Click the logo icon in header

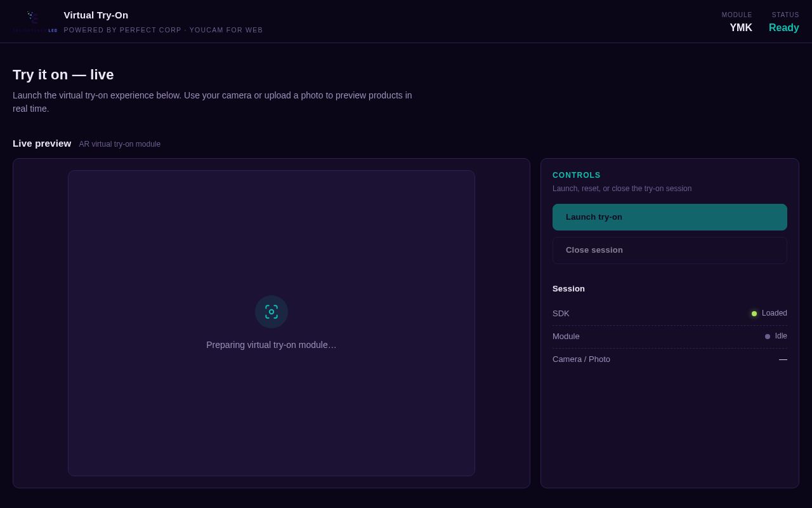pos(35,21)
